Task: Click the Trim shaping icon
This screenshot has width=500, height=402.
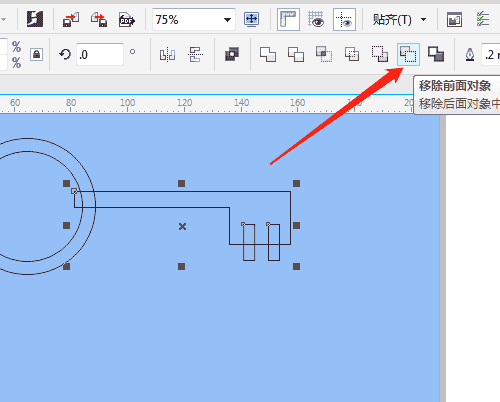Action: (x=296, y=54)
